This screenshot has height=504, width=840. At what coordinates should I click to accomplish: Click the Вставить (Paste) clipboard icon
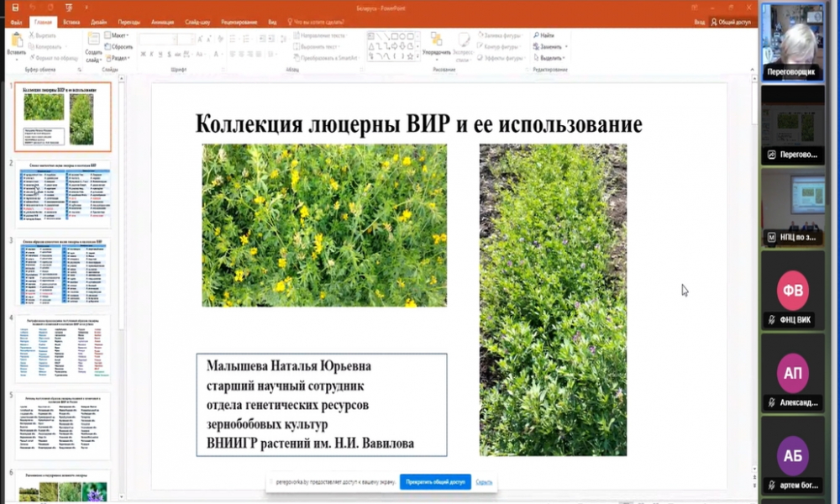(x=17, y=39)
